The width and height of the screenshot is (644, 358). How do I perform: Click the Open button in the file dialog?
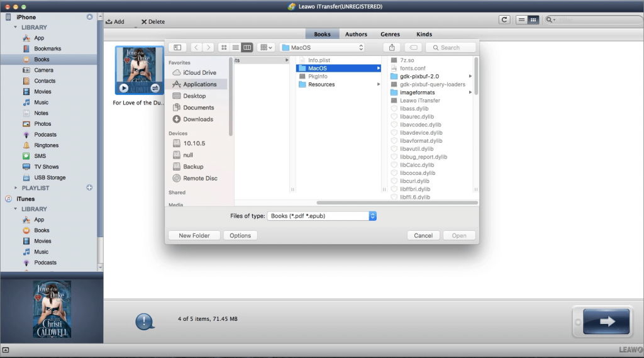[459, 235]
